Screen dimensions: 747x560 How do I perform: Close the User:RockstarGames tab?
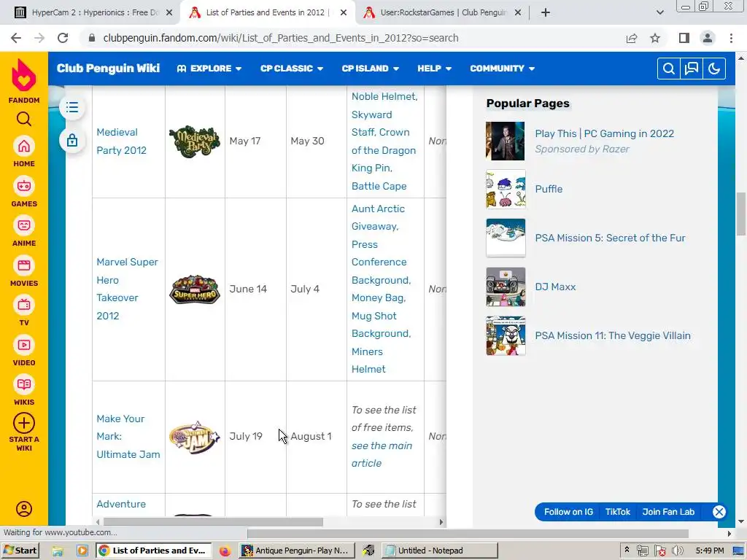(518, 12)
